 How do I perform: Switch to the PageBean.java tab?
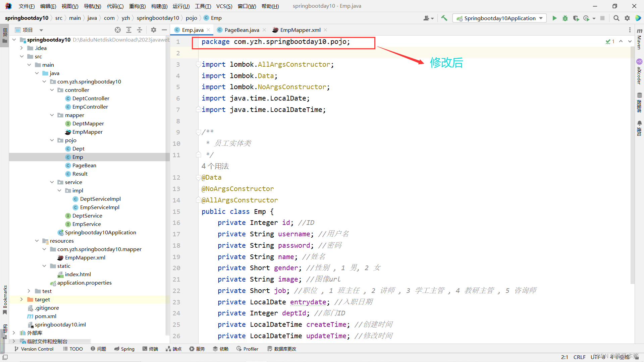(x=241, y=30)
